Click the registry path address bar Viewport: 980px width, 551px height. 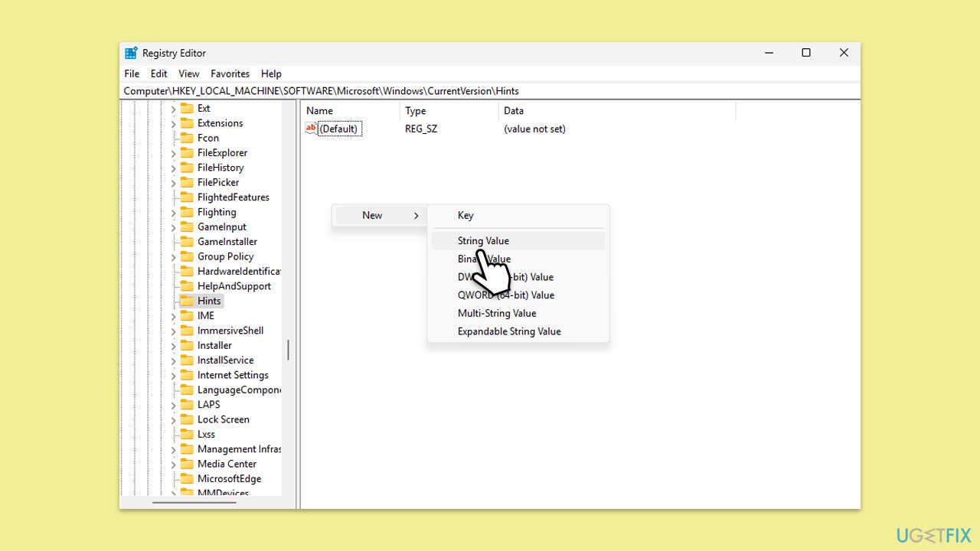click(x=490, y=90)
